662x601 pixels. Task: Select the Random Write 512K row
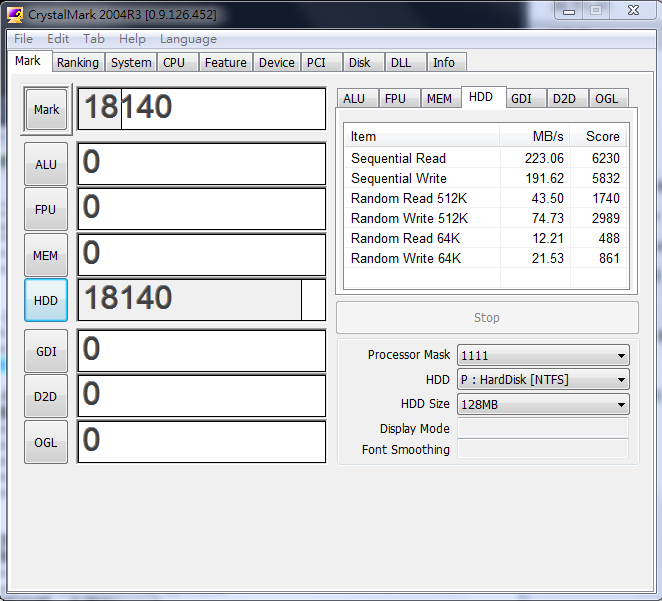pyautogui.click(x=486, y=218)
